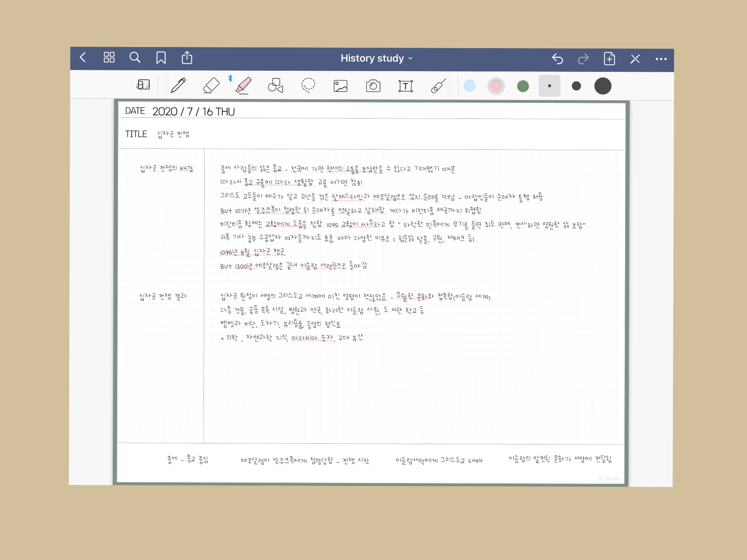Viewport: 747px width, 560px height.
Task: Activate the laser pointer tool
Action: [x=438, y=86]
